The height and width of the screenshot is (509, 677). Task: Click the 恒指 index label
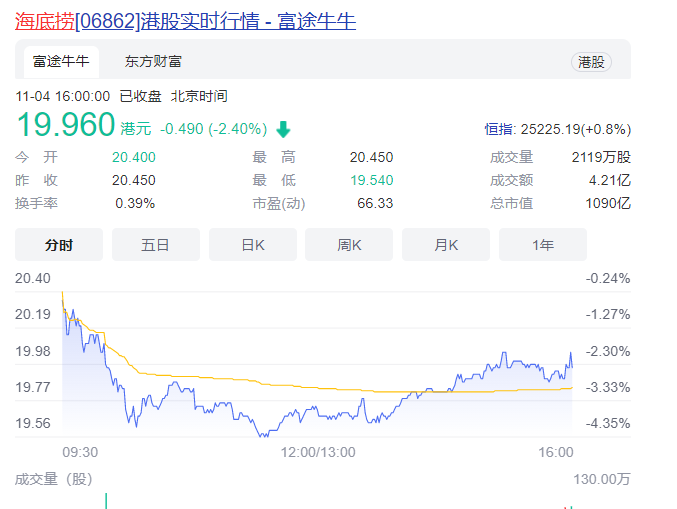click(498, 129)
